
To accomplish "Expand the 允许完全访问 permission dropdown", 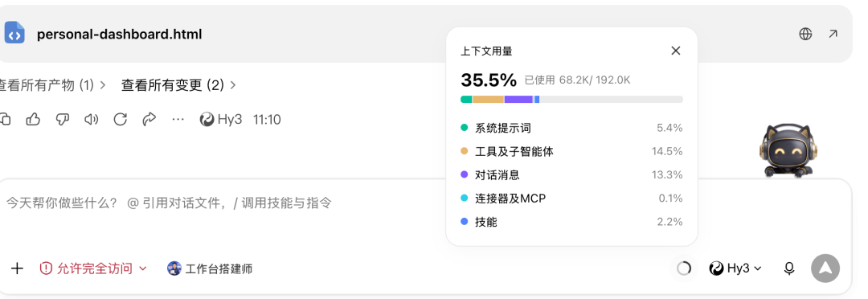I will 93,268.
